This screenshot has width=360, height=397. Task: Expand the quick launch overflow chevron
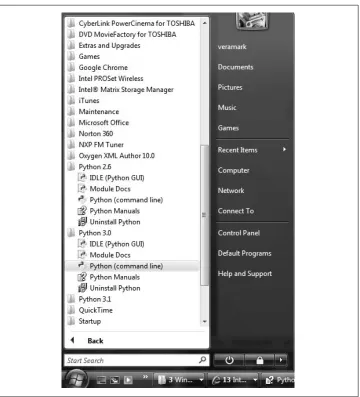[145, 377]
